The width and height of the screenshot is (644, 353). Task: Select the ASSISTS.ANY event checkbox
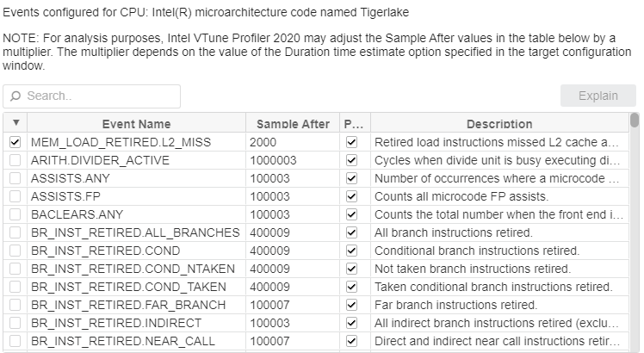coord(15,178)
